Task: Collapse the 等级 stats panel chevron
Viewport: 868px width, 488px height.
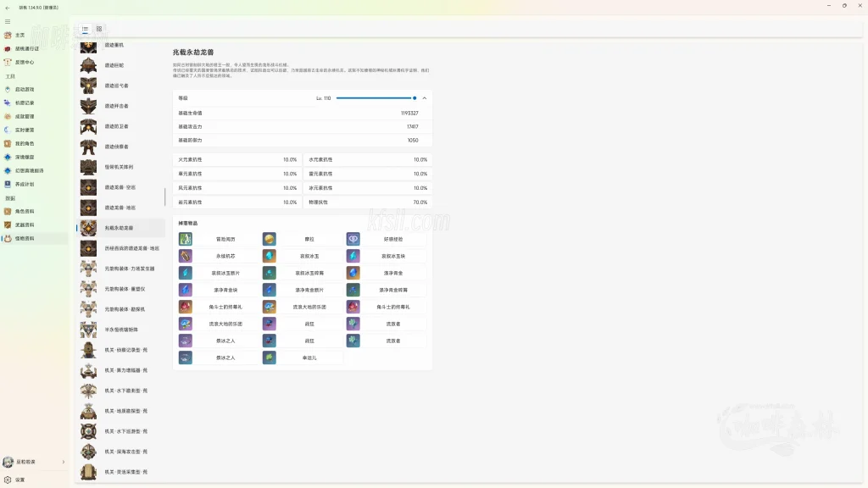Action: [424, 98]
